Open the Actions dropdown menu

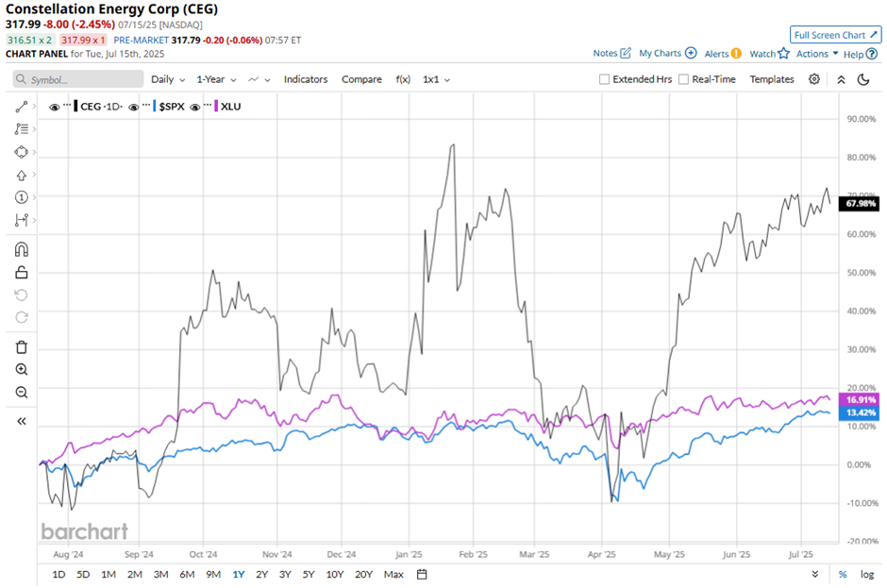click(x=817, y=54)
